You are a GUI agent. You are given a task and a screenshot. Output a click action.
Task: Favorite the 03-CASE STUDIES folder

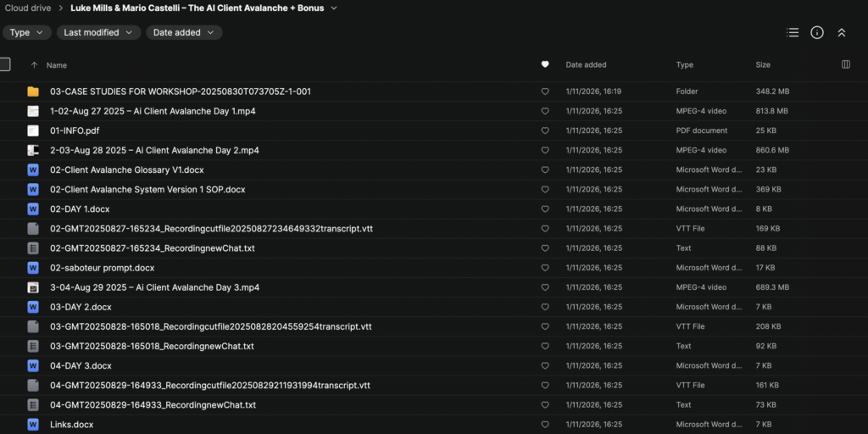click(545, 92)
